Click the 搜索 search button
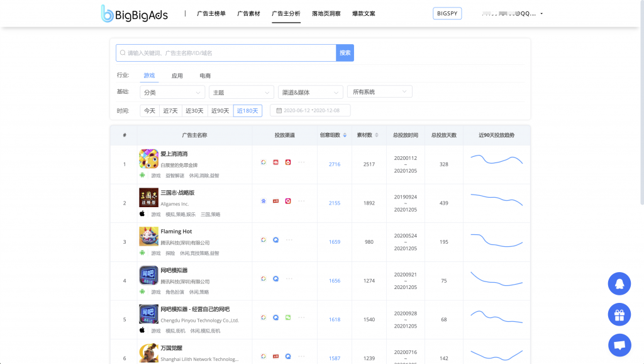 pyautogui.click(x=345, y=53)
